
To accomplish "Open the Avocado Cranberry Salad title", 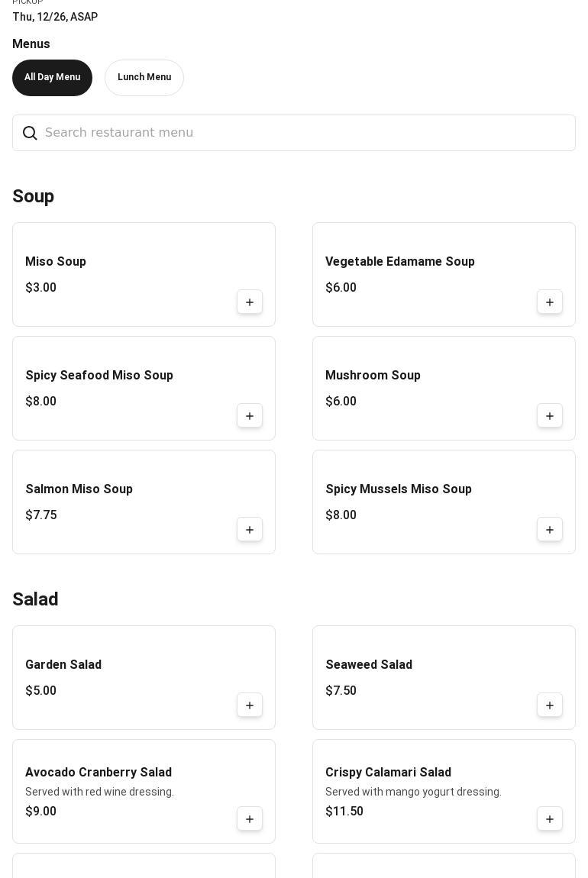I will pos(99,773).
